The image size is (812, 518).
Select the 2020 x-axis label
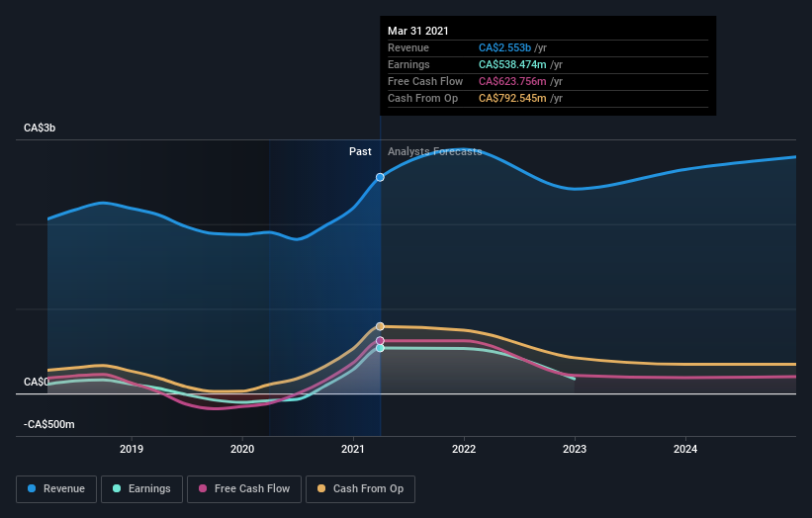(242, 449)
